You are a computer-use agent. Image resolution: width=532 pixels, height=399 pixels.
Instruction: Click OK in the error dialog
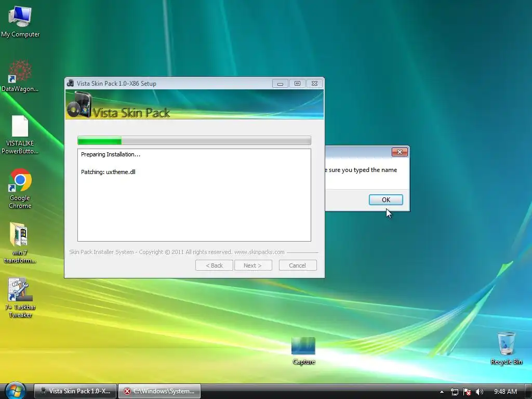[x=386, y=200]
